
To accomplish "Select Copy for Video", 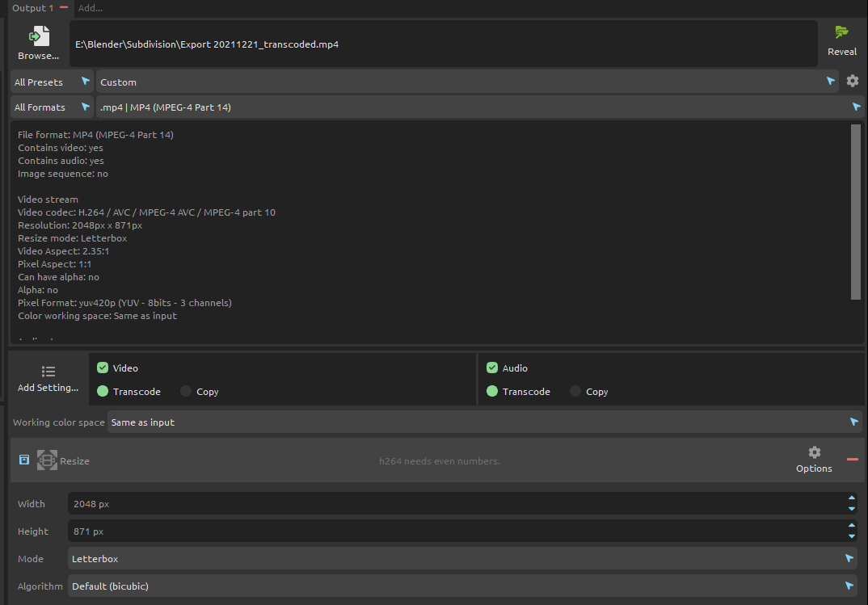I will pos(186,392).
